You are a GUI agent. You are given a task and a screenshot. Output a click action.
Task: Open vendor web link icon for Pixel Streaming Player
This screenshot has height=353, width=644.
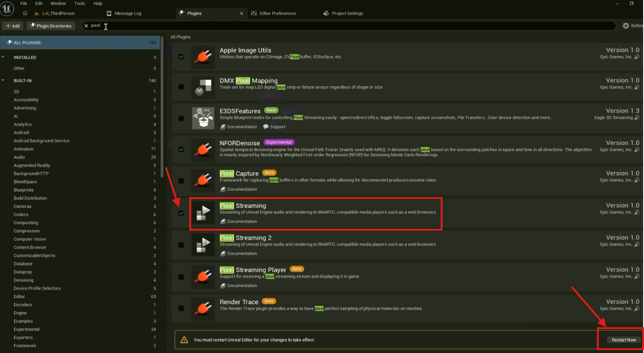tap(637, 276)
